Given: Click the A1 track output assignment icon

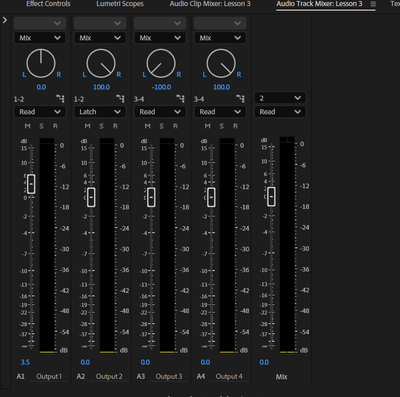Looking at the screenshot, I should [x=60, y=99].
